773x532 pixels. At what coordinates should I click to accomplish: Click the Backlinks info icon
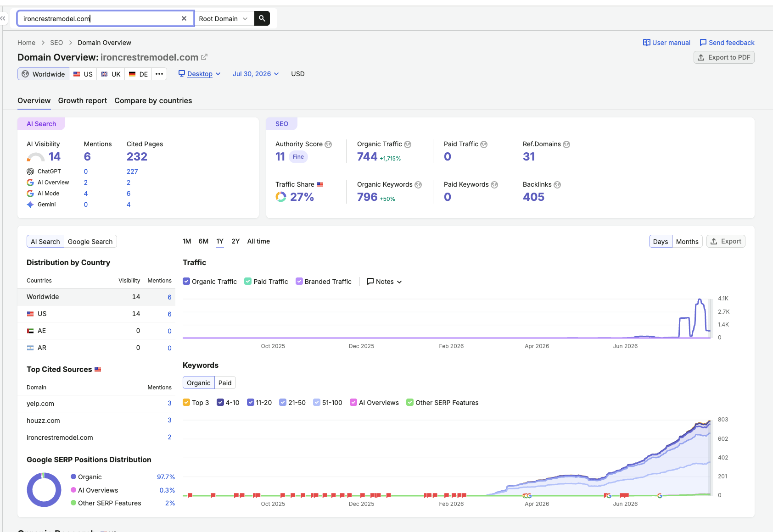click(557, 185)
